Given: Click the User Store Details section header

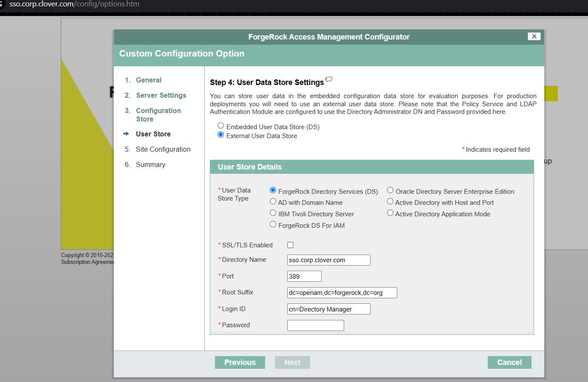Looking at the screenshot, I should [372, 167].
